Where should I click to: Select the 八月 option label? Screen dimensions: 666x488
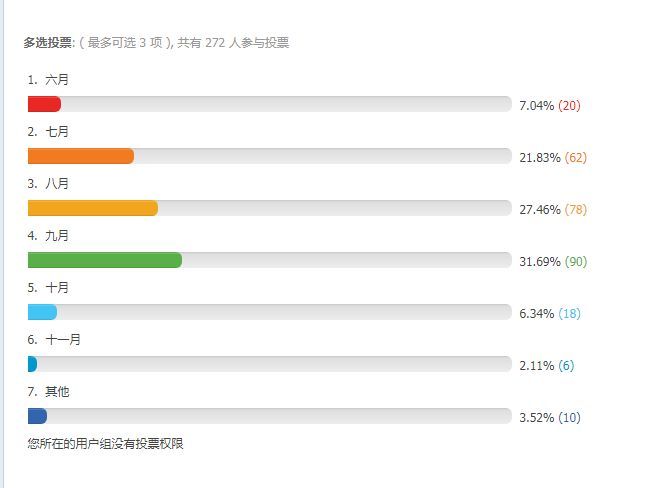click(x=57, y=183)
